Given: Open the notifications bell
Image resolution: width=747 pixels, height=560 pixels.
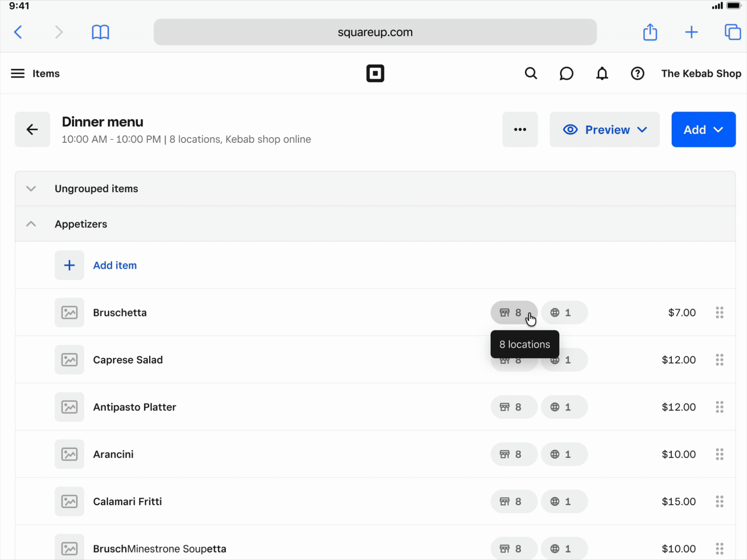Looking at the screenshot, I should point(602,74).
